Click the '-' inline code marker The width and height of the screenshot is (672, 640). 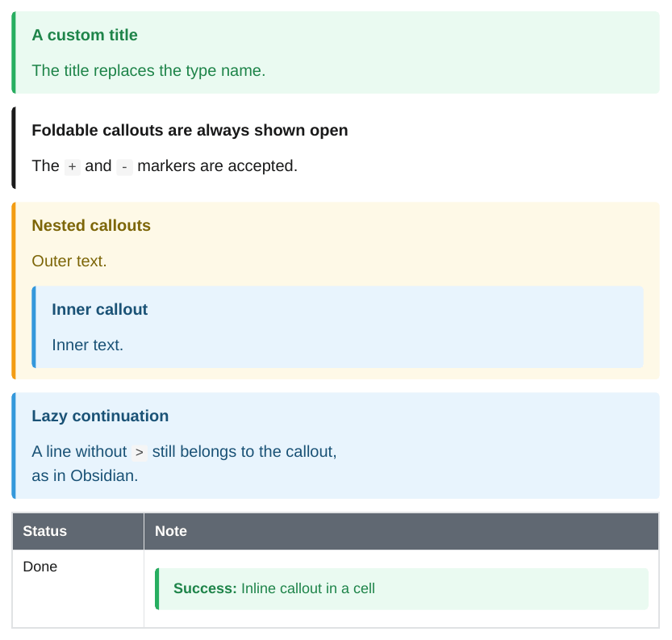[125, 167]
